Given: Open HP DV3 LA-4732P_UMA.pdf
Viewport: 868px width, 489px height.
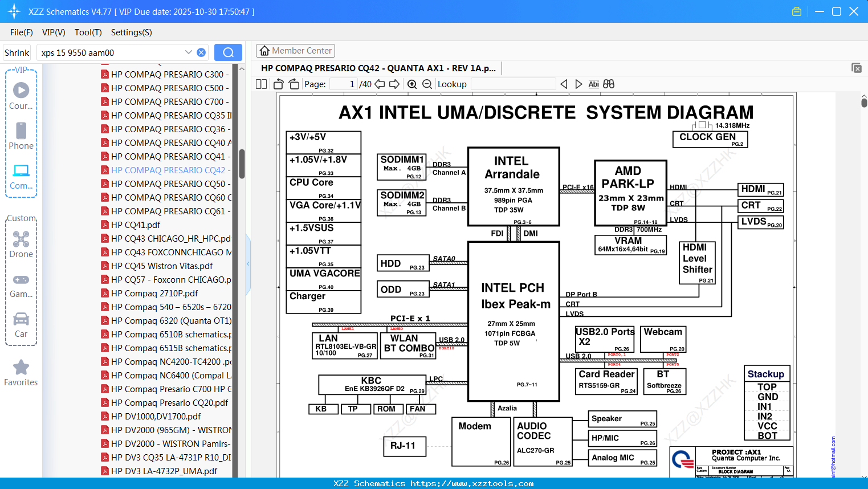Looking at the screenshot, I should coord(160,471).
